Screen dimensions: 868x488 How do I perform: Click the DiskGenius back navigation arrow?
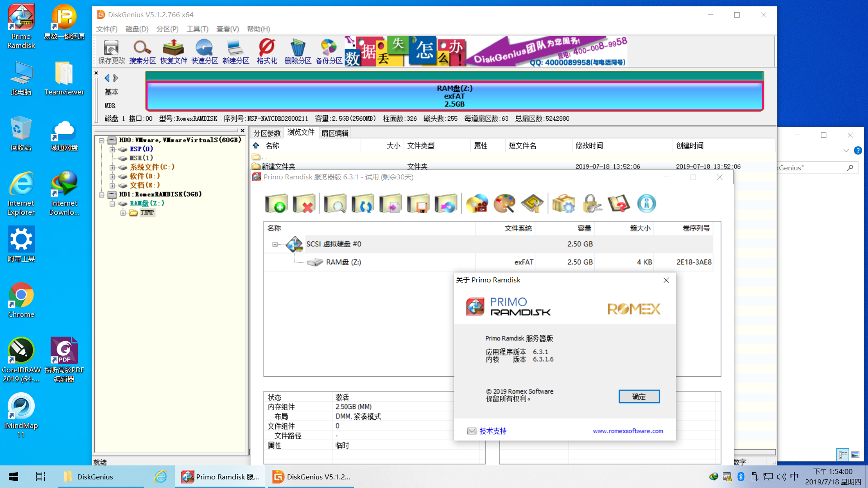tap(107, 78)
